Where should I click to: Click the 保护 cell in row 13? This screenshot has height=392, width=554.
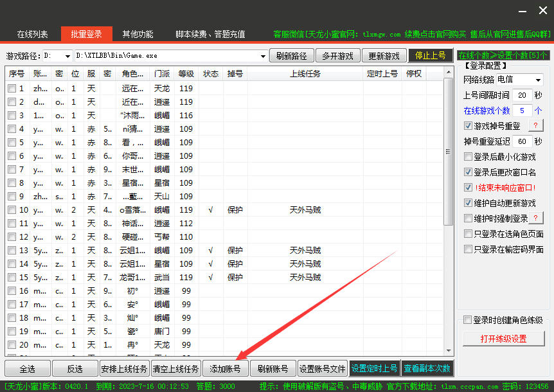[235, 251]
